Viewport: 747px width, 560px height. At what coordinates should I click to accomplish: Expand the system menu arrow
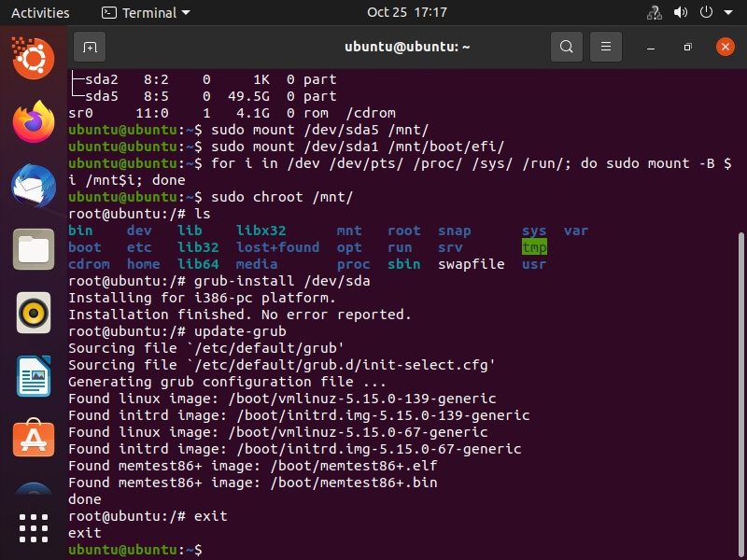[726, 13]
